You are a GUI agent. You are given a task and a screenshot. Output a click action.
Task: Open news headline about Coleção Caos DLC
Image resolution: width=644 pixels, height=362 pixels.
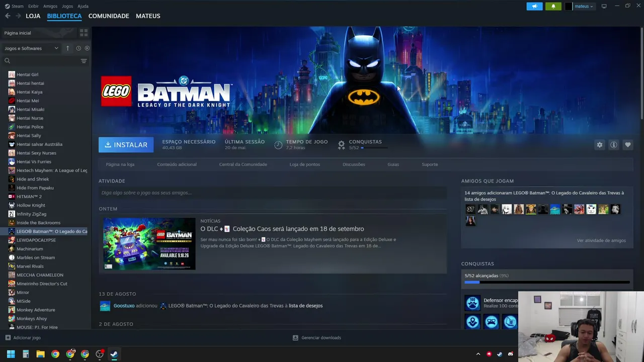(282, 229)
